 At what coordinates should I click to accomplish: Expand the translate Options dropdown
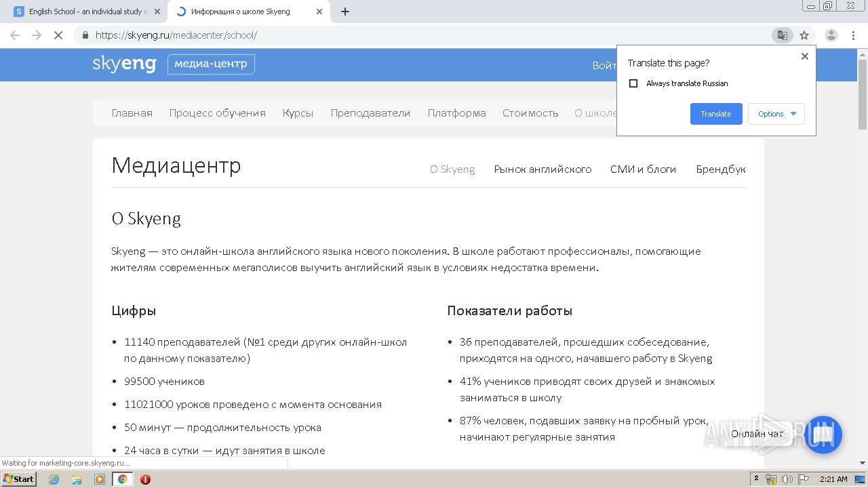tap(776, 114)
